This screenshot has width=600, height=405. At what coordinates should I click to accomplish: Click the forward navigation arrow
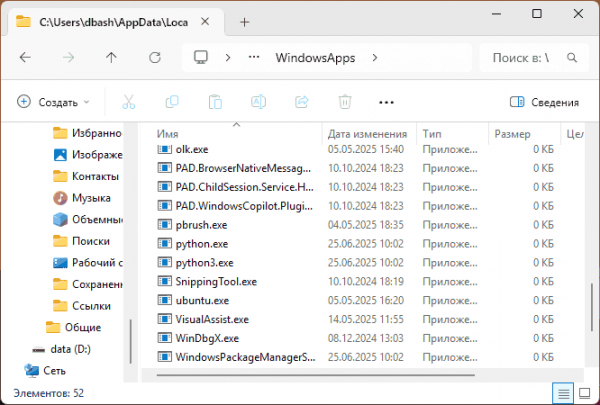(68, 58)
